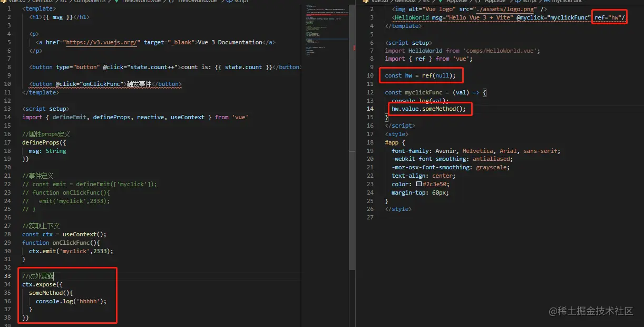
Task: Click the '//获取上下文' comment
Action: coord(41,226)
